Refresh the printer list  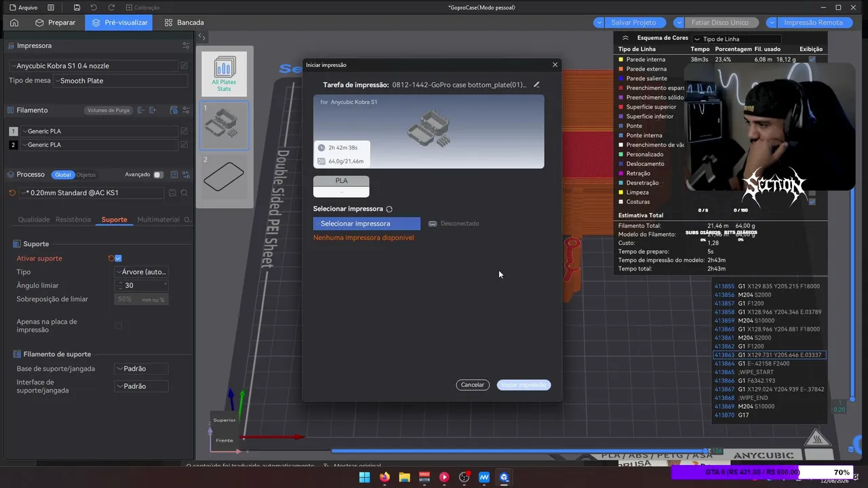point(389,209)
